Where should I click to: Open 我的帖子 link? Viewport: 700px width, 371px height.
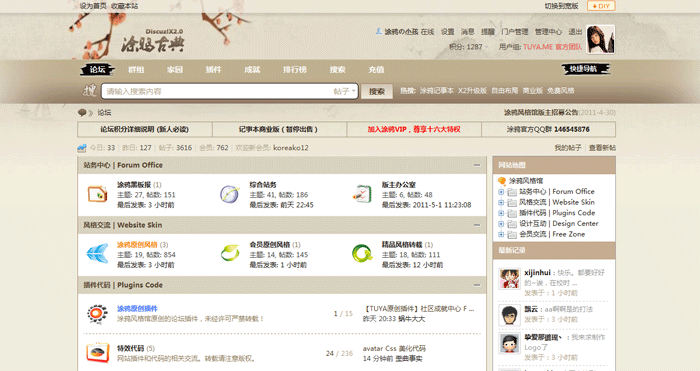pos(568,148)
